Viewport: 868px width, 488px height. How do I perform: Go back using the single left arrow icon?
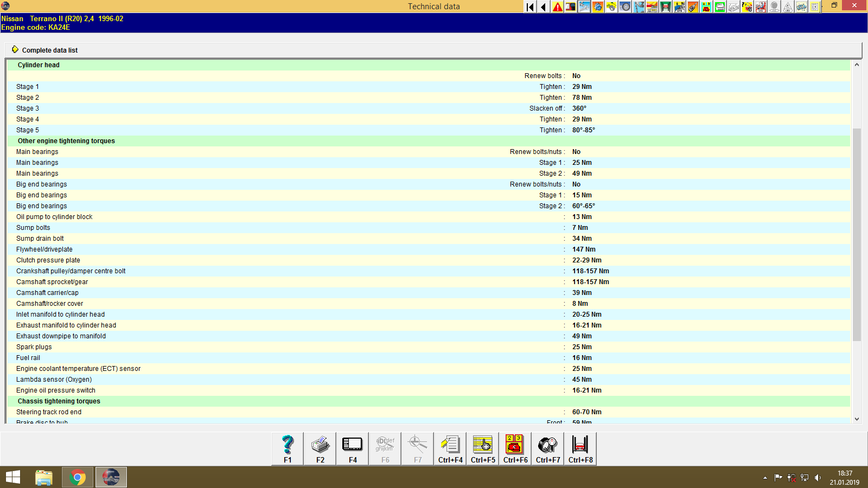[543, 7]
